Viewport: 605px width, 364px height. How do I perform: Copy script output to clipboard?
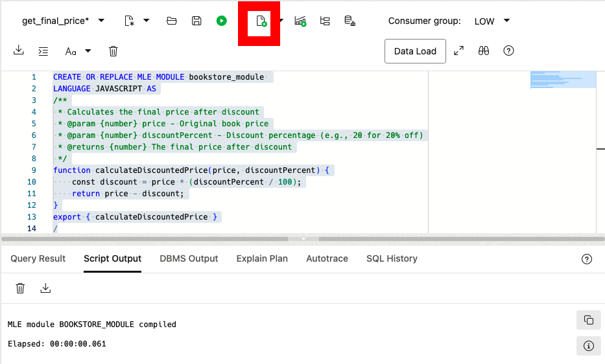click(588, 320)
